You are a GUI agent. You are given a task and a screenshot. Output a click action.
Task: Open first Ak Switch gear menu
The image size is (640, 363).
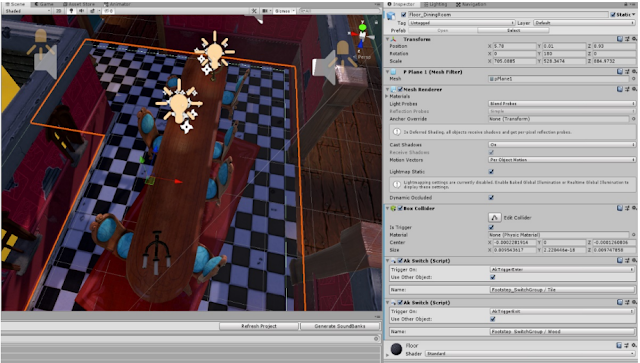click(x=634, y=261)
